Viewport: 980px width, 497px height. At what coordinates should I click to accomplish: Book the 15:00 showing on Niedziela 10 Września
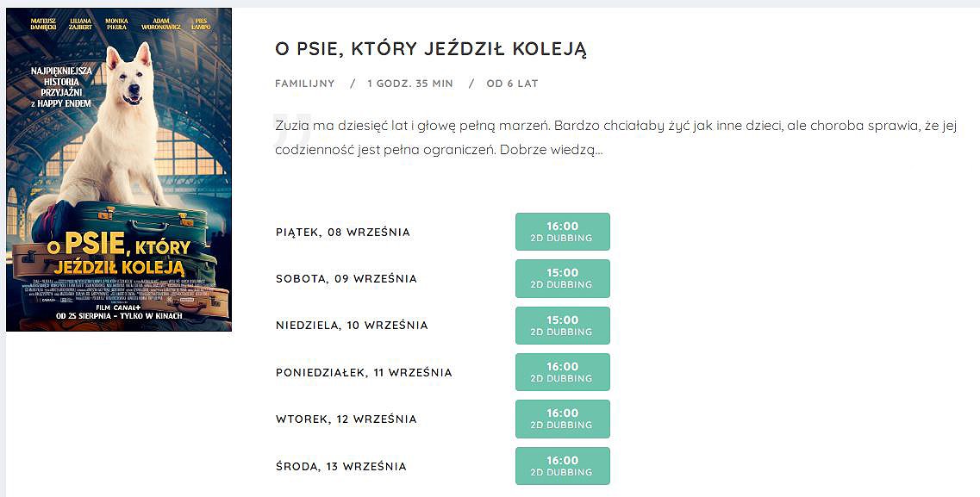tap(563, 326)
